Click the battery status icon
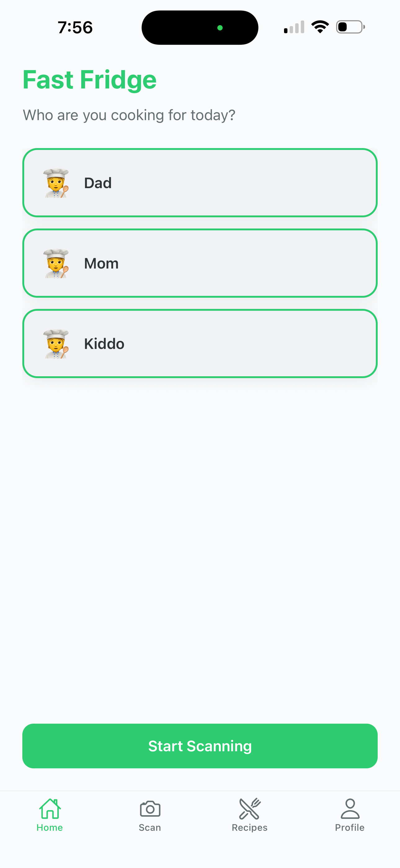The height and width of the screenshot is (868, 400). click(350, 27)
